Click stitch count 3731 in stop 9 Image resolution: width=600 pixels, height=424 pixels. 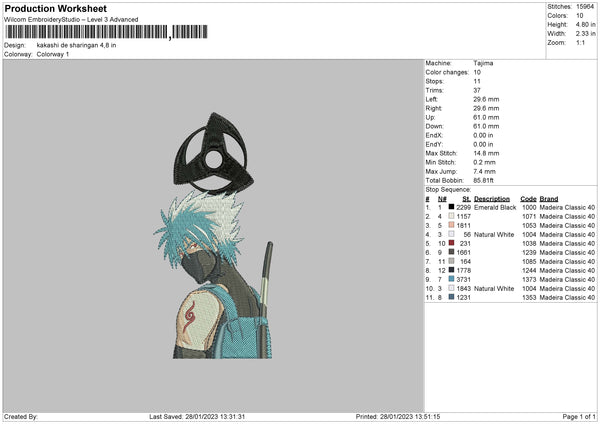pos(463,279)
